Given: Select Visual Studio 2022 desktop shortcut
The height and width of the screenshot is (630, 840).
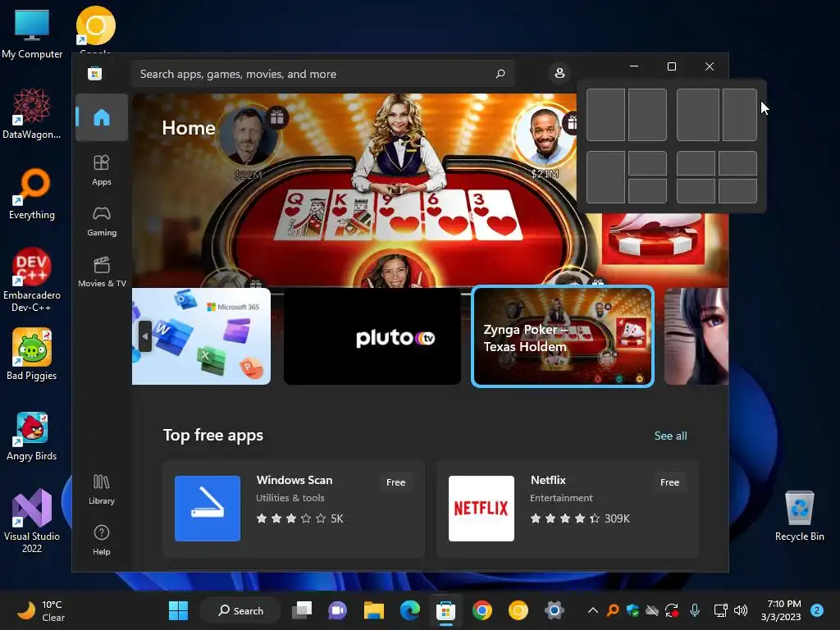Looking at the screenshot, I should point(32,521).
